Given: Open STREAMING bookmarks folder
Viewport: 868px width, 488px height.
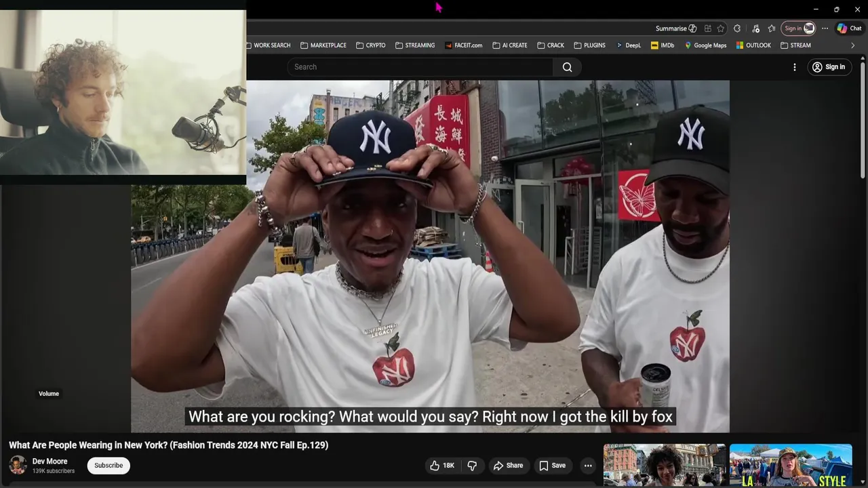Looking at the screenshot, I should (x=415, y=45).
